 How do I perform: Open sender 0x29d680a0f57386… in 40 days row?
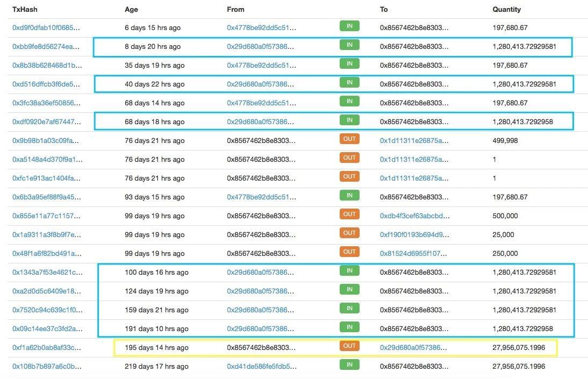[260, 84]
